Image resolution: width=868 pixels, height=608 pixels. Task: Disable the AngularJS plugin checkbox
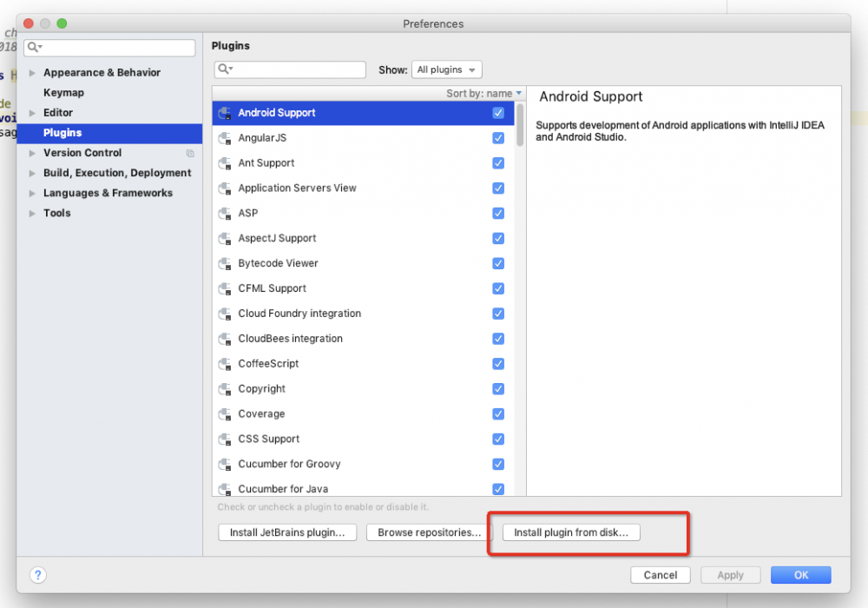497,137
